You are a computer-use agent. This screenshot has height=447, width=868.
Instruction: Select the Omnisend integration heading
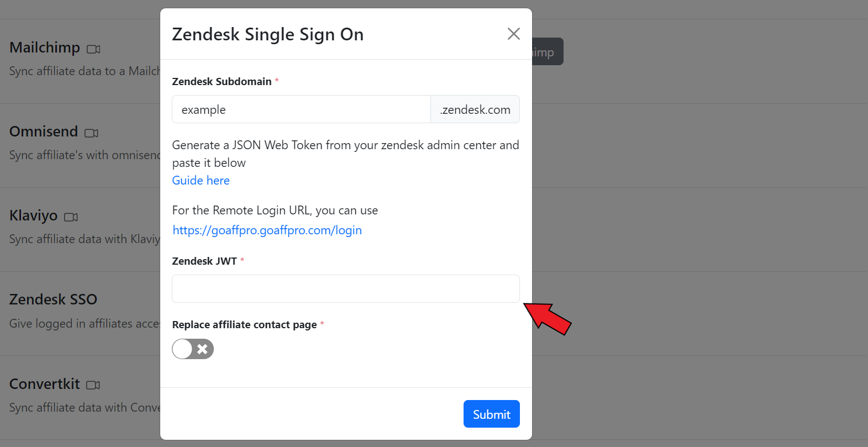(x=44, y=132)
